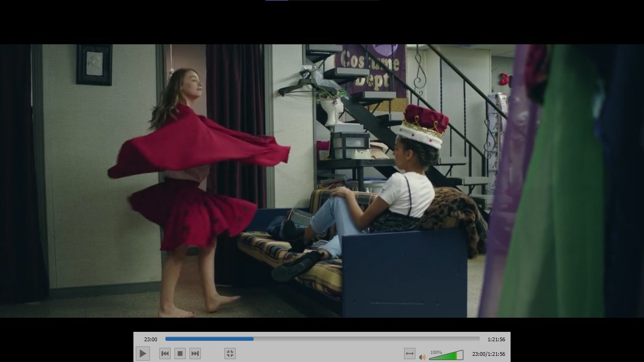Mute audio via the speaker icon

[422, 357]
